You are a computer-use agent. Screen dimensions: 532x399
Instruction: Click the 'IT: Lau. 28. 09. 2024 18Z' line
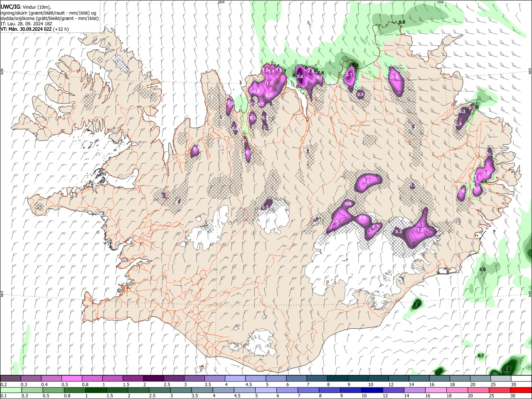26,24
